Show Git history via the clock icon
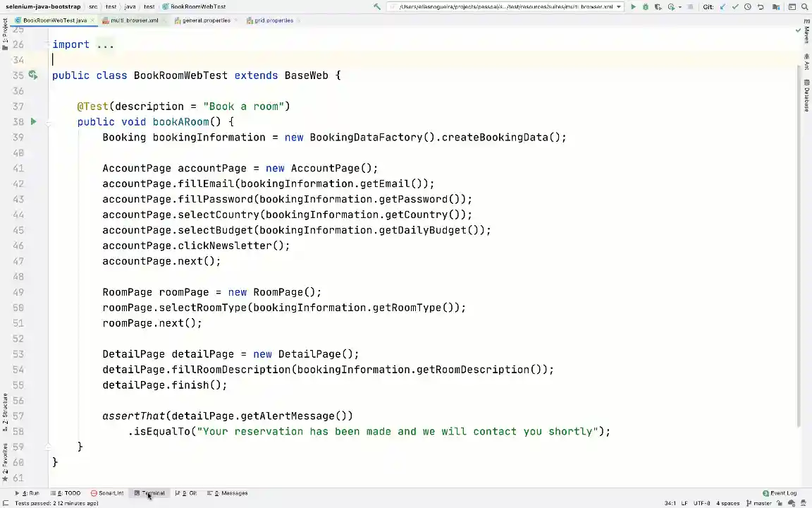The height and width of the screenshot is (508, 812). (x=748, y=6)
